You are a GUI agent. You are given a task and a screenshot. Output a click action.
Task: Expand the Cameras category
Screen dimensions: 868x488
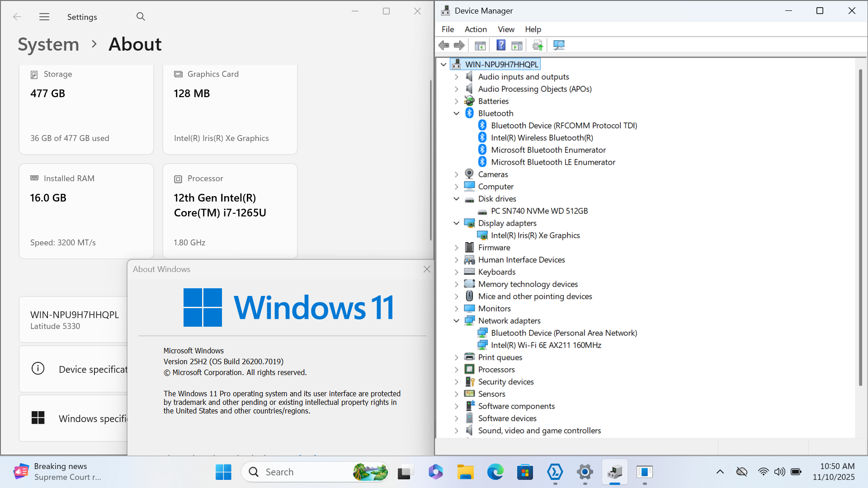[x=457, y=174]
